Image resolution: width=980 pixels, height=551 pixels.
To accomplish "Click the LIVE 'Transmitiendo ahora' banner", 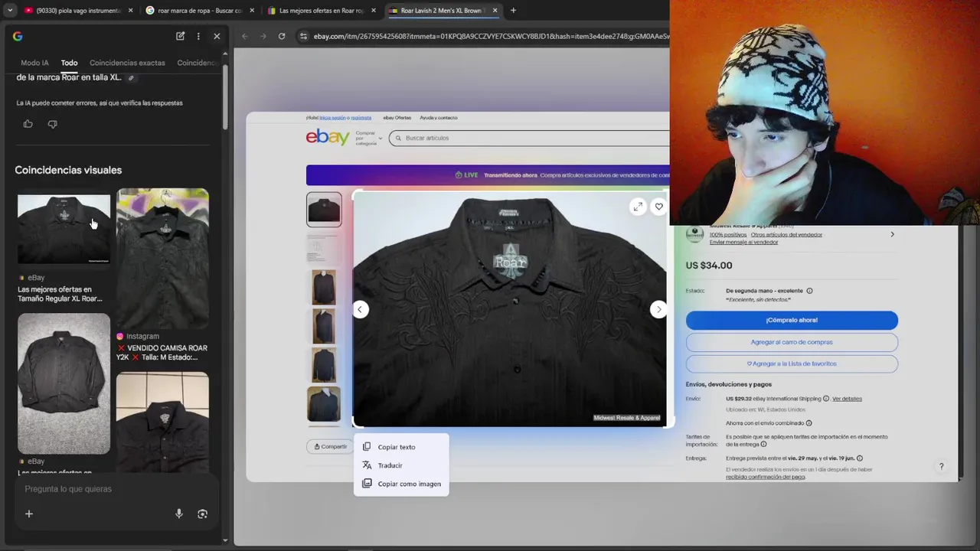I will [488, 175].
